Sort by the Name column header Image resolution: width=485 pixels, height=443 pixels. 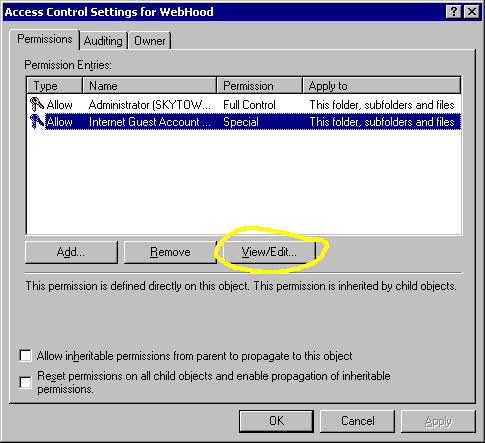pos(149,86)
